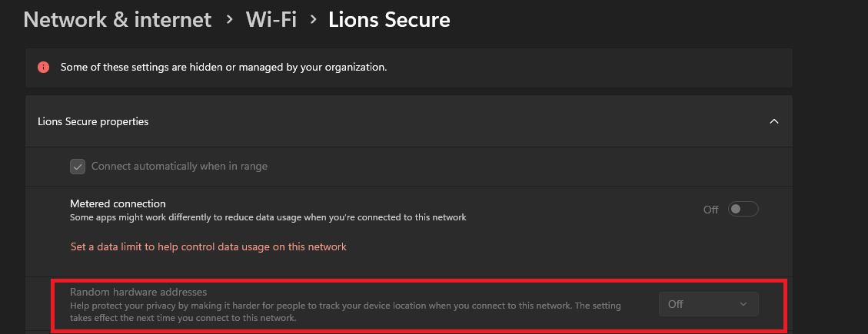The width and height of the screenshot is (868, 334).
Task: Click the Lions Secure properties header text
Action: [93, 121]
